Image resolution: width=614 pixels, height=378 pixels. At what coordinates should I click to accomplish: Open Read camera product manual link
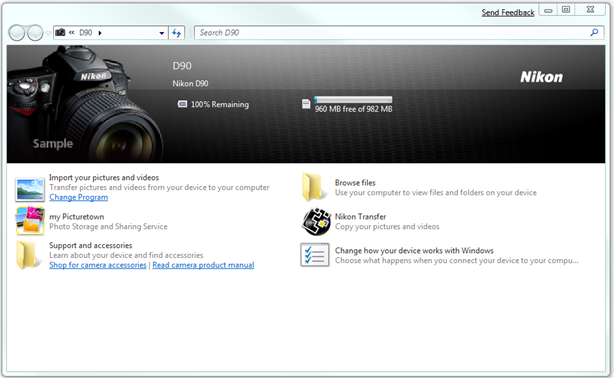pos(203,265)
